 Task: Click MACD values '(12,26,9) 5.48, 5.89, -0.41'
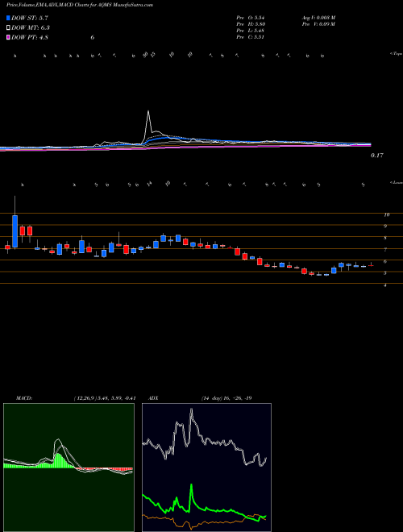click(105, 398)
